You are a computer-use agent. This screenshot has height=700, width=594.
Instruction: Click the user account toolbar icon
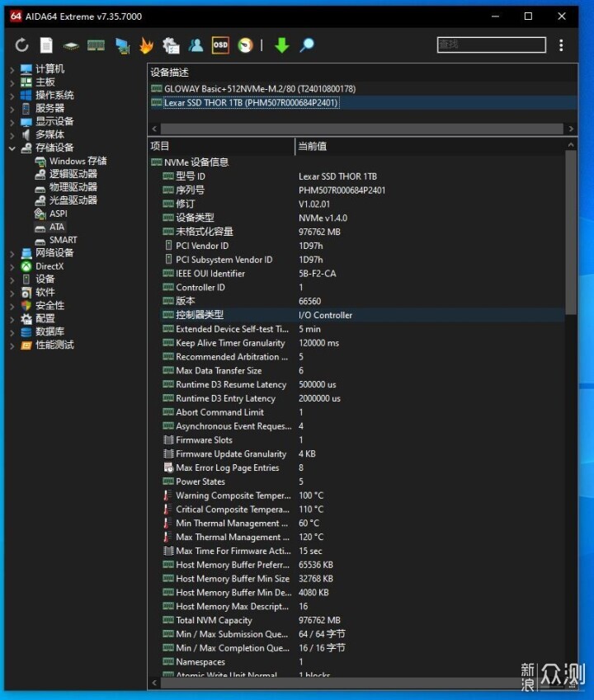point(196,45)
